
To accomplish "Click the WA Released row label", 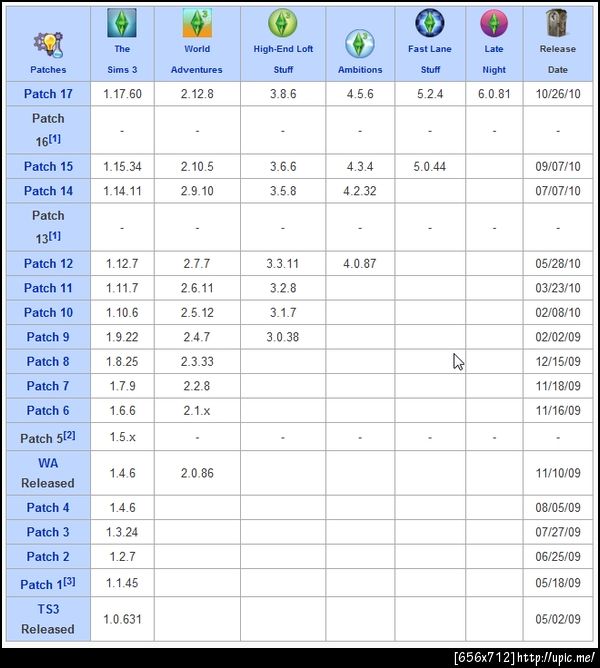I will pyautogui.click(x=48, y=473).
